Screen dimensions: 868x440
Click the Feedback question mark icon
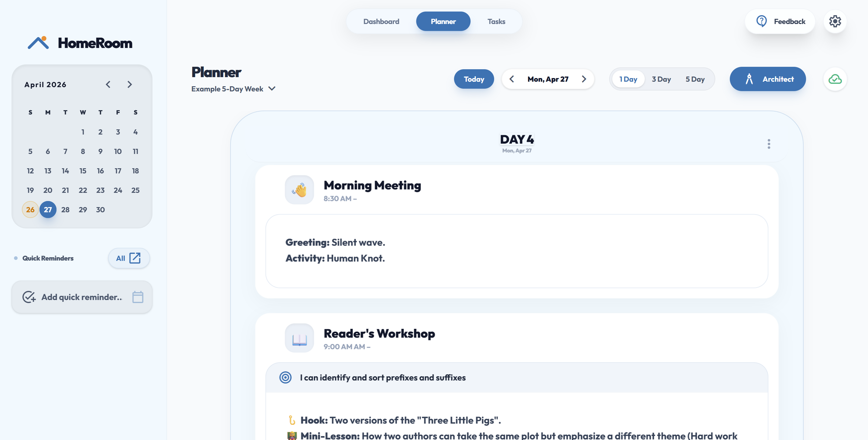coord(761,21)
